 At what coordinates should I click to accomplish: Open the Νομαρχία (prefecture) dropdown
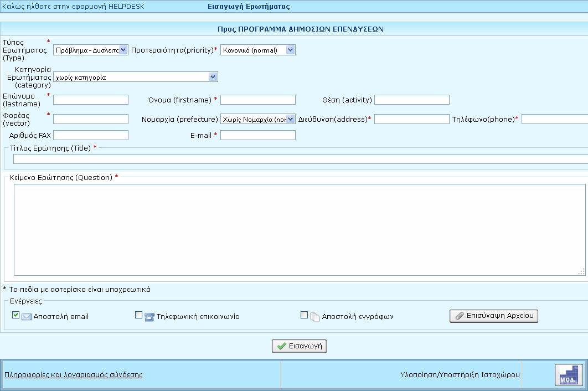[x=258, y=119]
